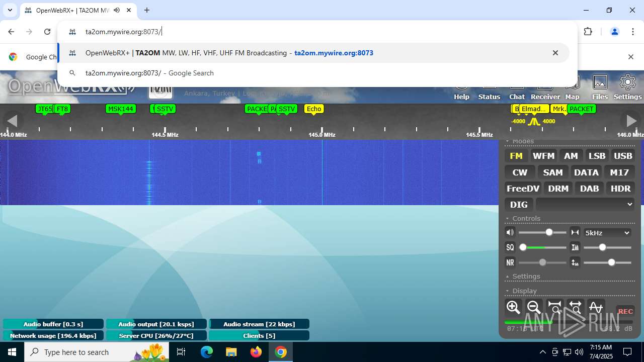Toggle NR noise reduction
Viewport: 644px width, 362px height.
point(510,262)
